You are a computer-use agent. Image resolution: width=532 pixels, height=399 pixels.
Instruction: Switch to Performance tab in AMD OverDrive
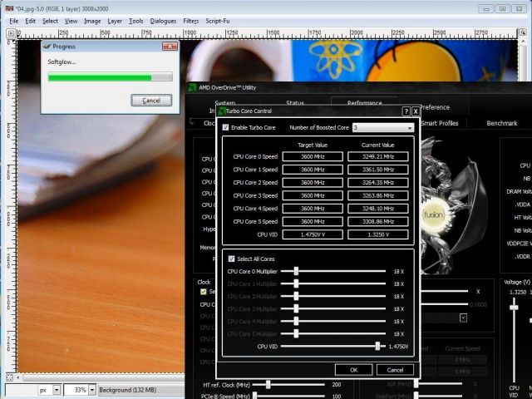coord(364,102)
